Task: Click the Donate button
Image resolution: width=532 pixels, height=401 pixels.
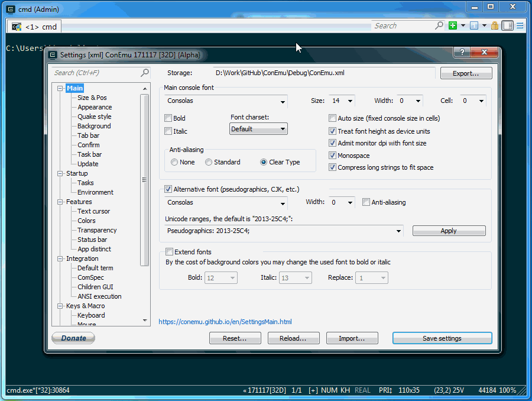Action: [73, 338]
